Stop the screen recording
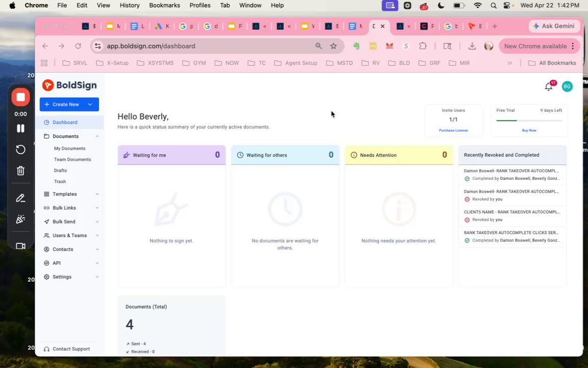588x368 pixels. (x=20, y=97)
